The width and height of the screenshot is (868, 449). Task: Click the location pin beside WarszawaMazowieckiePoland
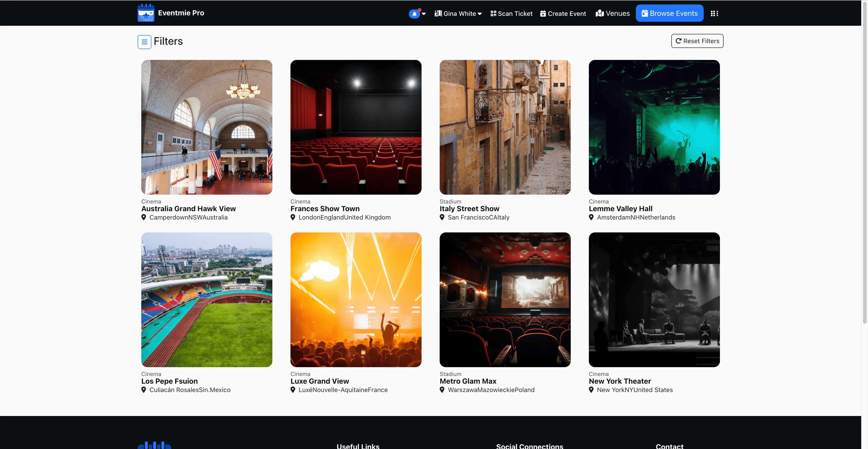click(x=442, y=390)
